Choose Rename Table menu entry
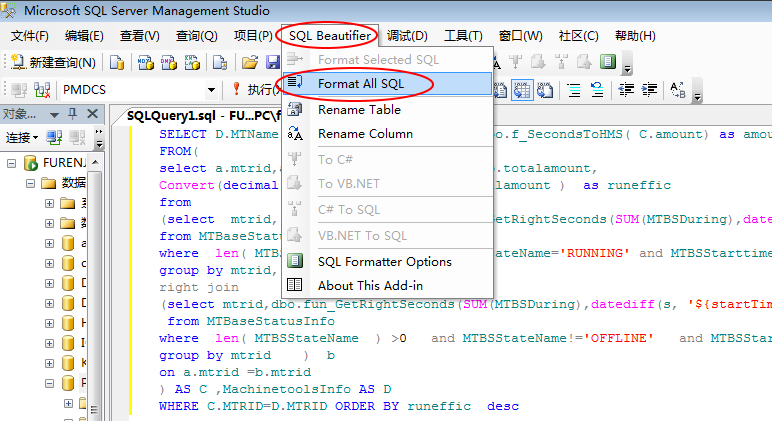Screen dimensions: 772x421 pyautogui.click(x=388, y=109)
